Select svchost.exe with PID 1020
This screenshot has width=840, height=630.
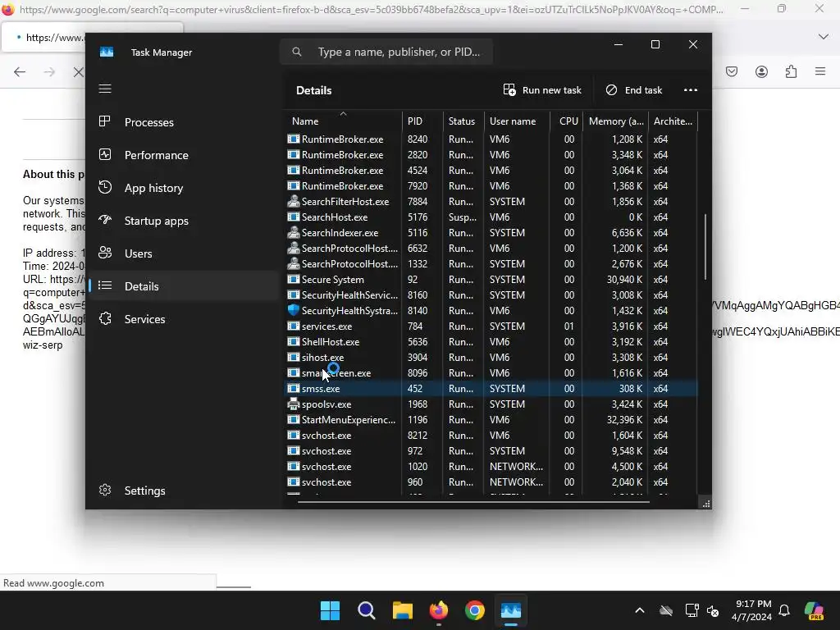[x=491, y=466]
